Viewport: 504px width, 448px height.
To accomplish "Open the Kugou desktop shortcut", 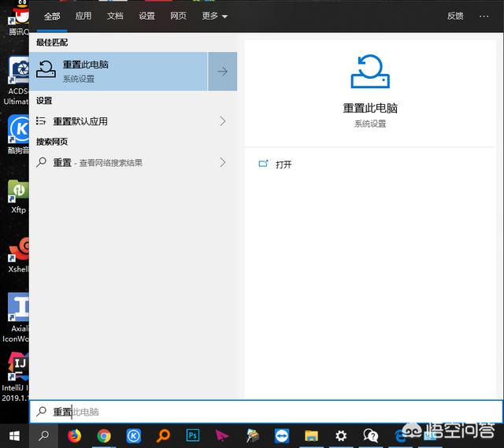I will click(18, 135).
